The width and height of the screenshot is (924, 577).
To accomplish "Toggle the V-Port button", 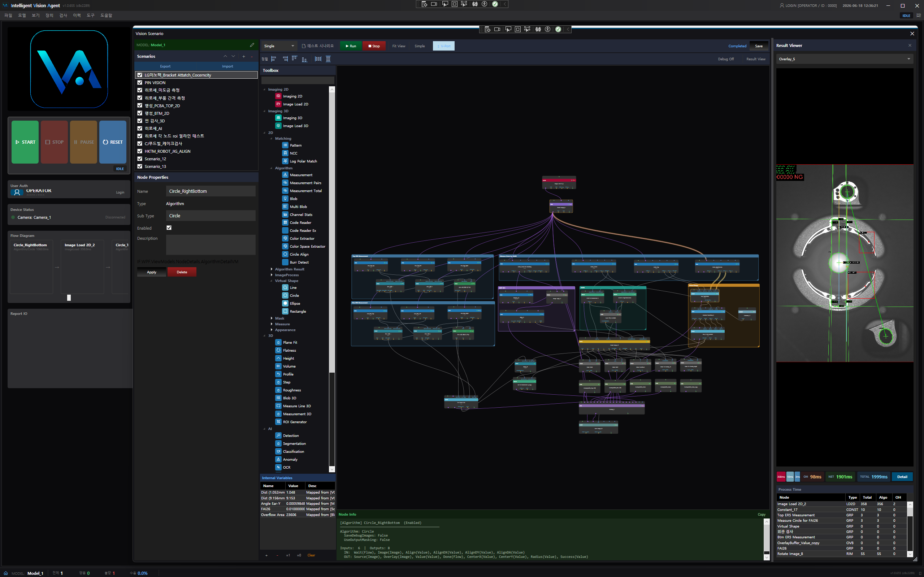I will pyautogui.click(x=444, y=46).
